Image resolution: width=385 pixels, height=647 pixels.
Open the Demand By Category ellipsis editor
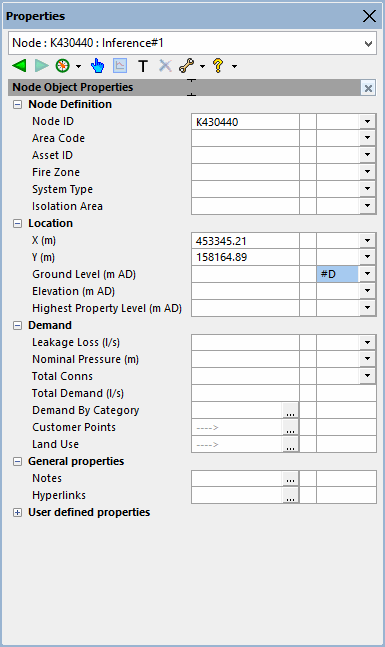pyautogui.click(x=291, y=411)
